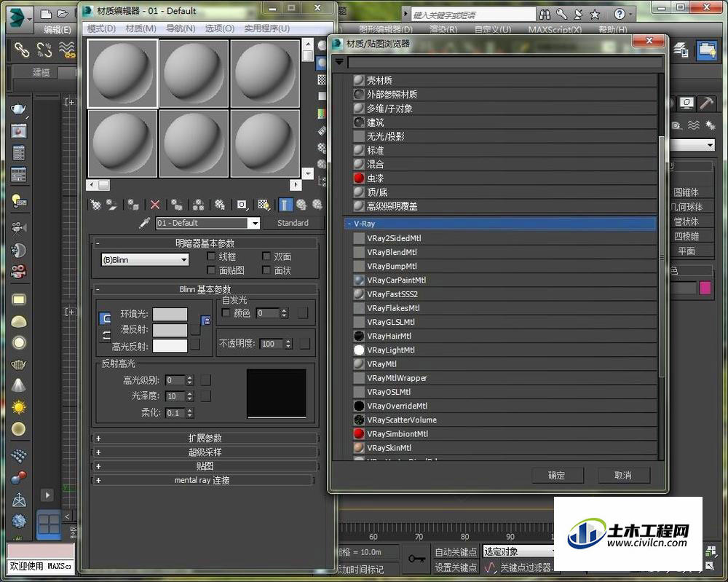Select VRayLightMtl in the material list
This screenshot has width=728, height=582.
click(x=505, y=350)
